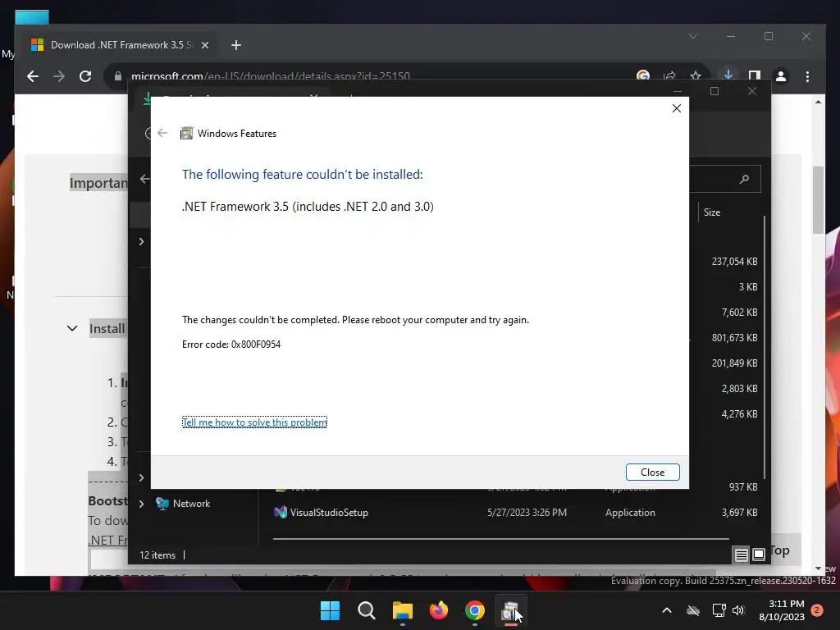This screenshot has height=630, width=840.
Task: Click the webpage vertical scrollbar thumb
Action: 818,200
